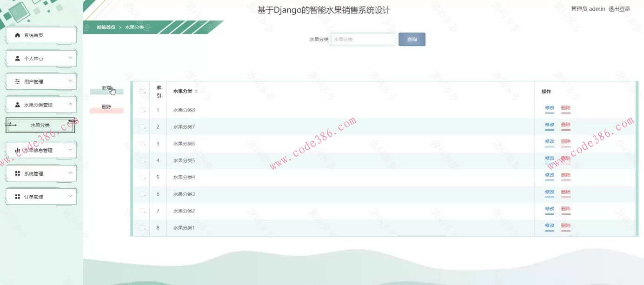Click inside the 水果分类 search input
The width and height of the screenshot is (644, 285).
[362, 39]
